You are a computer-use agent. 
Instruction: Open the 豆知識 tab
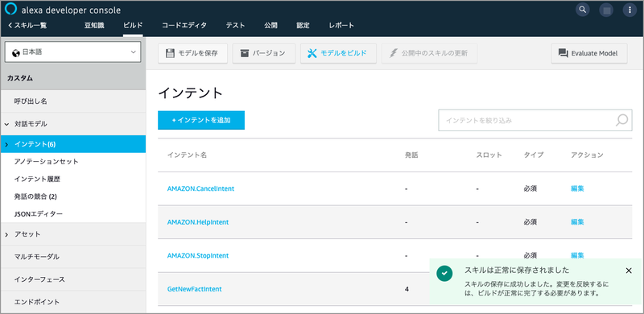[x=94, y=26]
